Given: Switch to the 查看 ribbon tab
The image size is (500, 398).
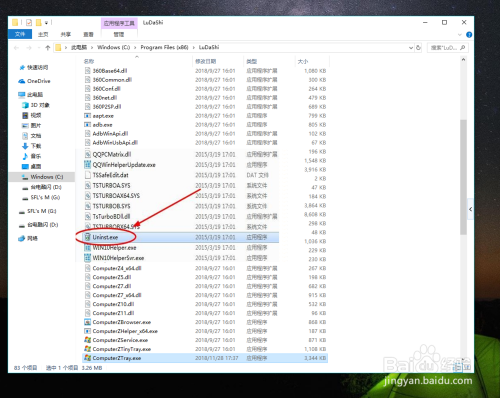Looking at the screenshot, I should (x=88, y=34).
